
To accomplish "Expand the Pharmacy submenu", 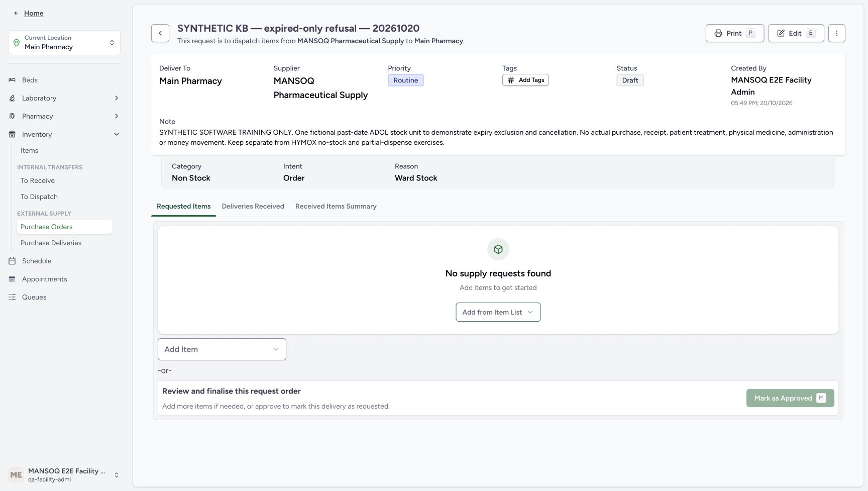I will coord(117,116).
